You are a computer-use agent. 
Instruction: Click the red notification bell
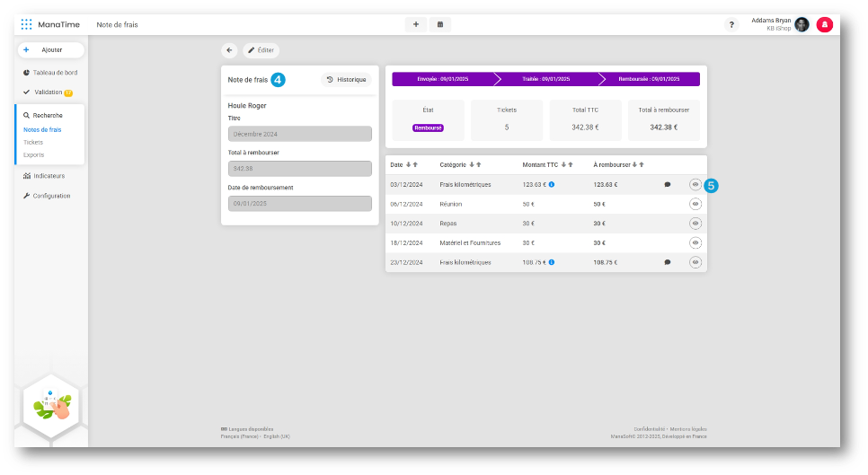point(824,24)
